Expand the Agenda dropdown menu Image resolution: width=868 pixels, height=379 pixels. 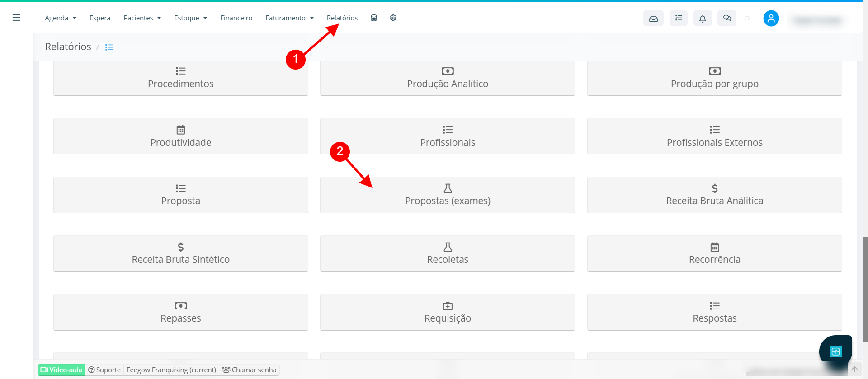[x=61, y=18]
